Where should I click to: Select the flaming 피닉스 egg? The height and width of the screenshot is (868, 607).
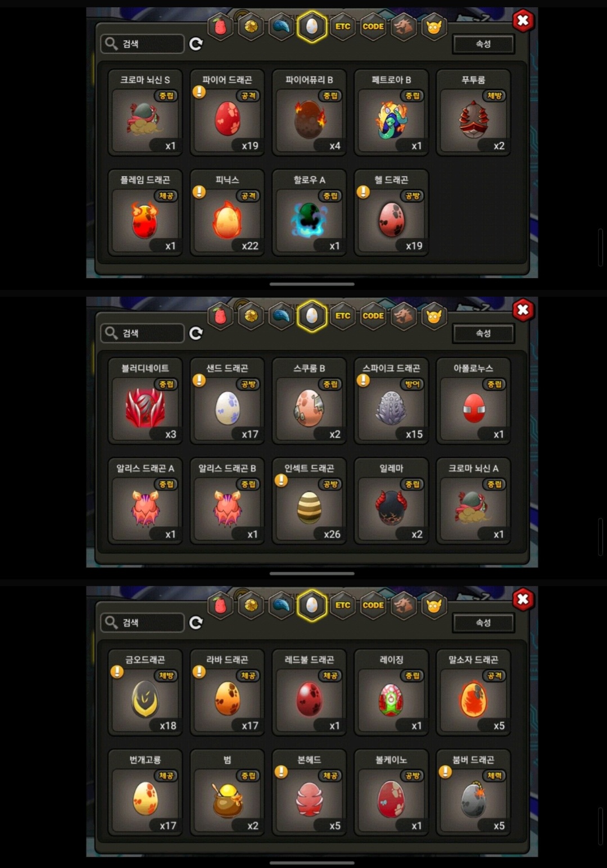point(227,213)
